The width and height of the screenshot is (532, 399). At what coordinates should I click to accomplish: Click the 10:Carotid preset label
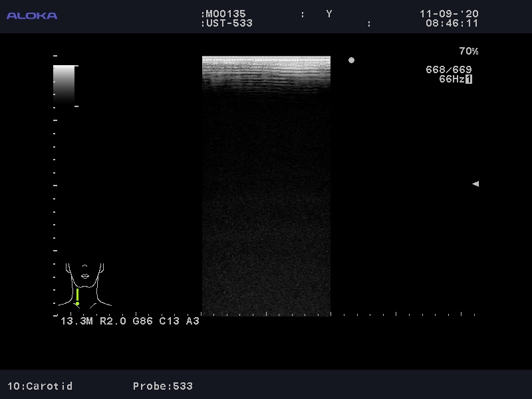tap(40, 386)
